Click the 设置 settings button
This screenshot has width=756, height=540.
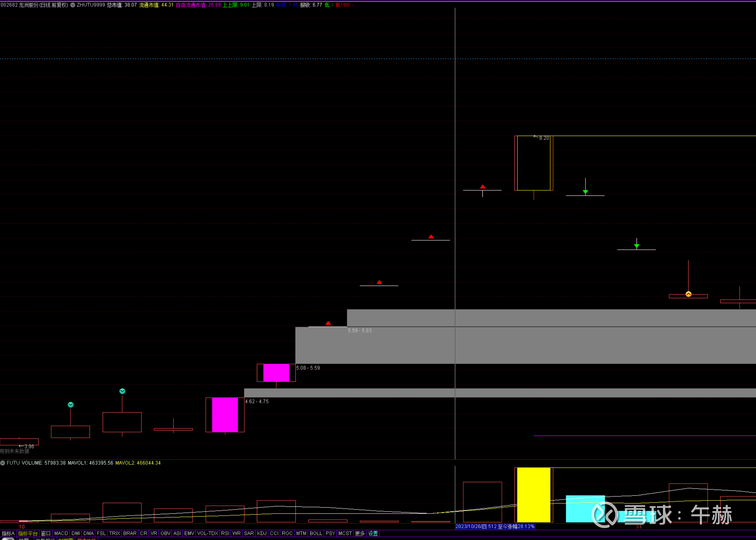pyautogui.click(x=373, y=533)
